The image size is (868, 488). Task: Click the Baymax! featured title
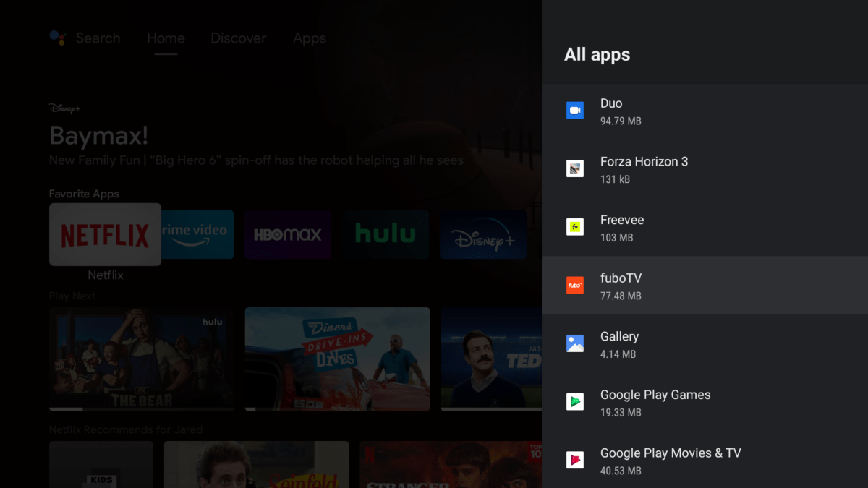(x=99, y=135)
